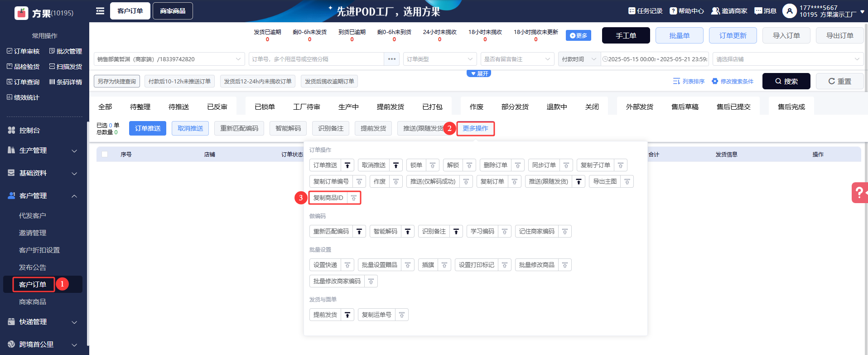Expand the search filters with 展开
Screen dimensions: 868x355
[479, 73]
